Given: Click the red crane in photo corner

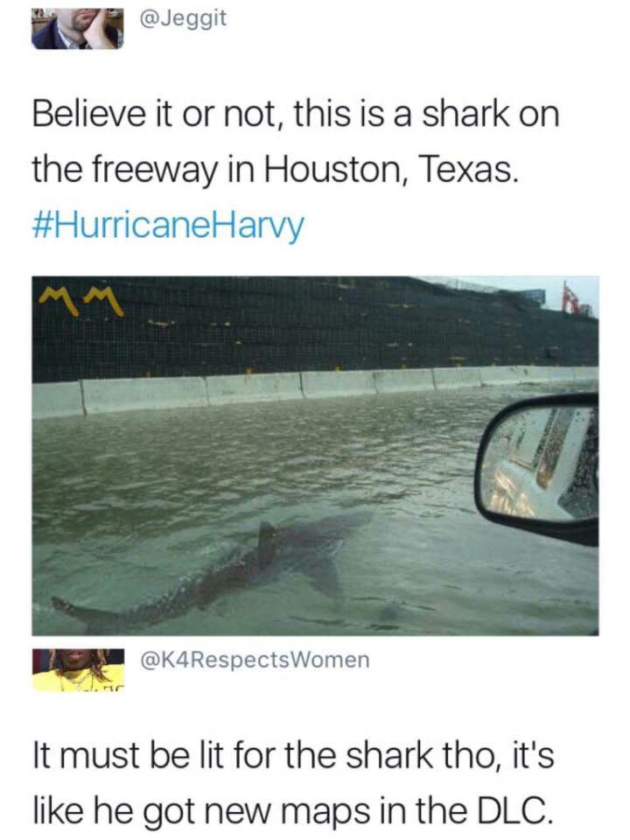Looking at the screenshot, I should [x=571, y=297].
